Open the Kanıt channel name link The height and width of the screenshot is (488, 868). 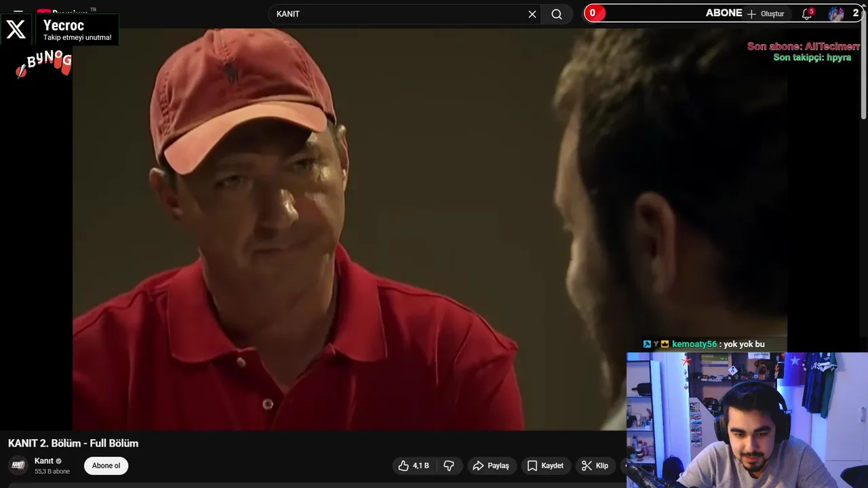click(x=44, y=461)
